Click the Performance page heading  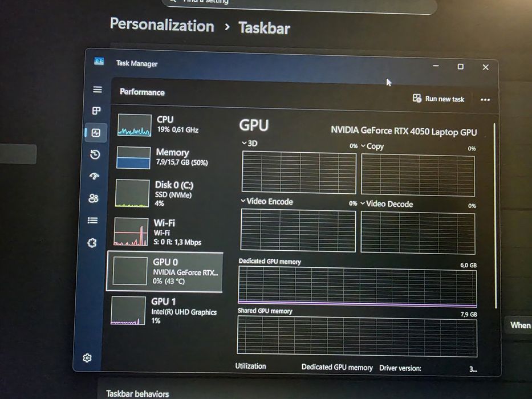[142, 92]
